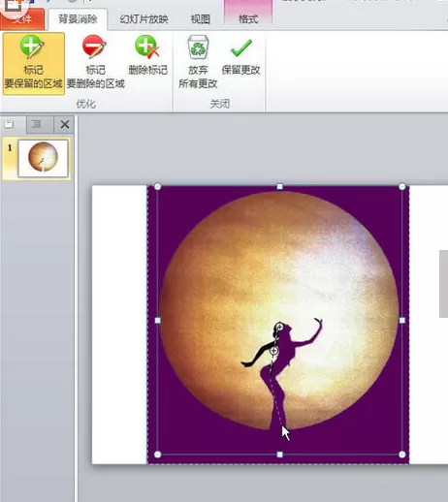Open the 视图 (View) tab
The width and height of the screenshot is (448, 502).
point(200,19)
